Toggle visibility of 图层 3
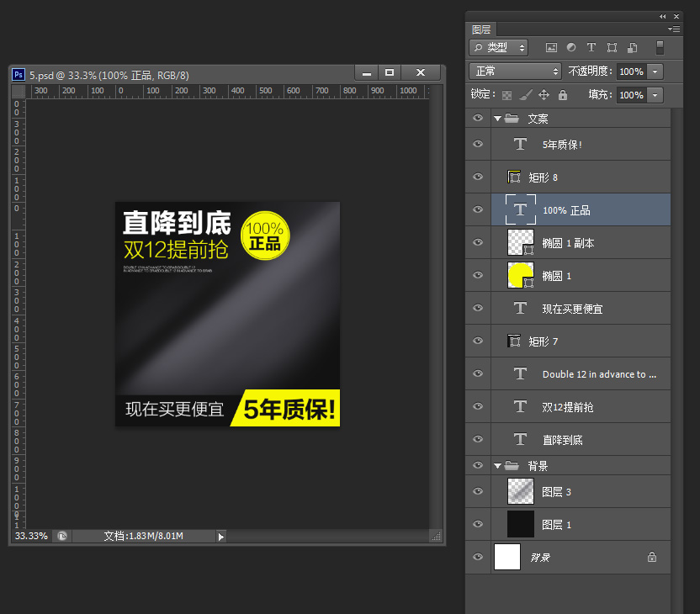 tap(478, 491)
